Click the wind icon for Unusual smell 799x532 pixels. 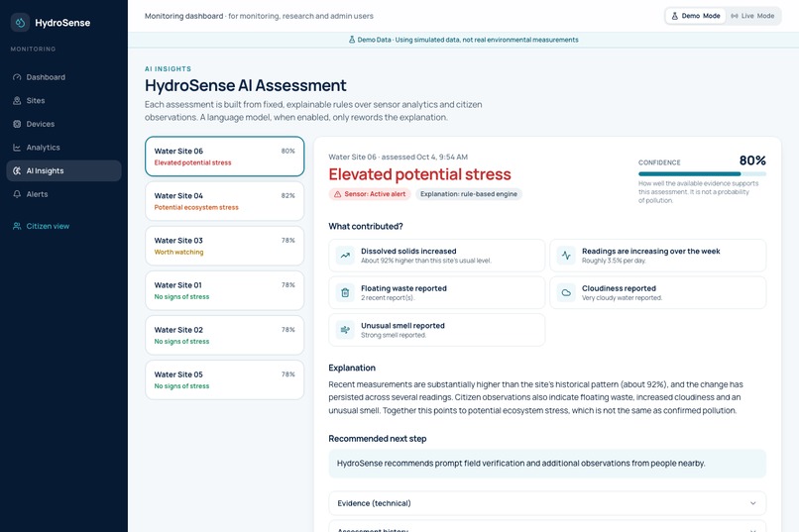click(x=345, y=330)
